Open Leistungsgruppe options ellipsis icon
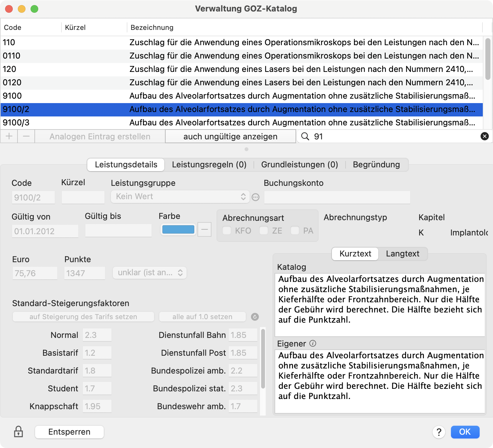The height and width of the screenshot is (448, 493). coord(255,197)
